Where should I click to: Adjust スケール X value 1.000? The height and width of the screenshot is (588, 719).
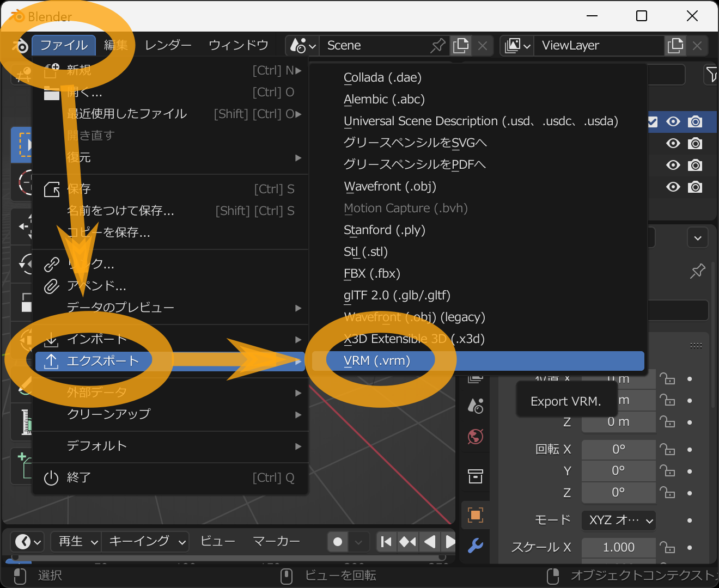[x=619, y=547]
